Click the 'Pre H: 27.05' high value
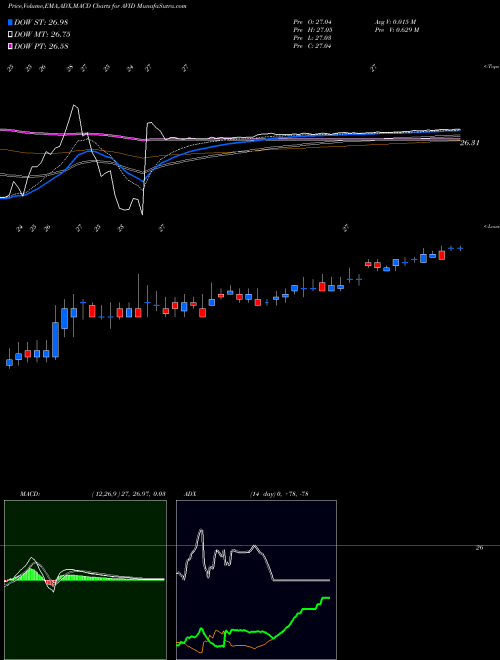The image size is (500, 660). 313,30
